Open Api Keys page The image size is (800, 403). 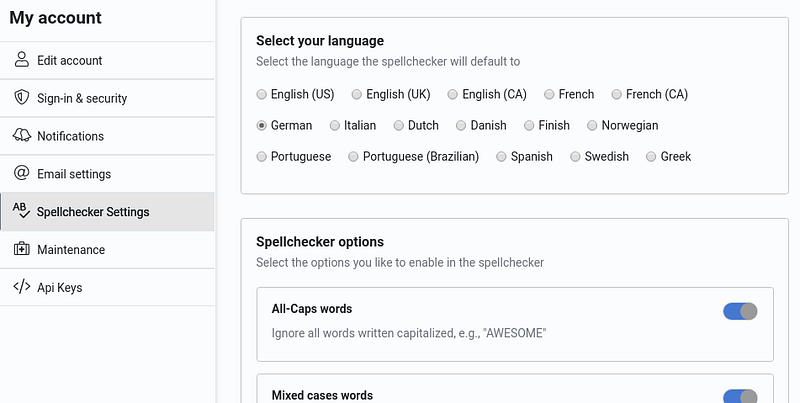pyautogui.click(x=107, y=287)
